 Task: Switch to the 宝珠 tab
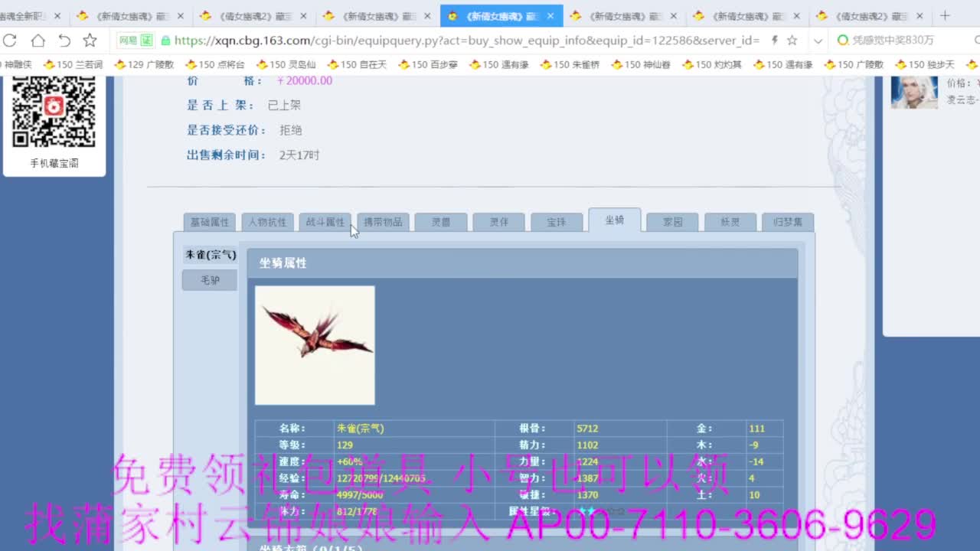pyautogui.click(x=557, y=222)
